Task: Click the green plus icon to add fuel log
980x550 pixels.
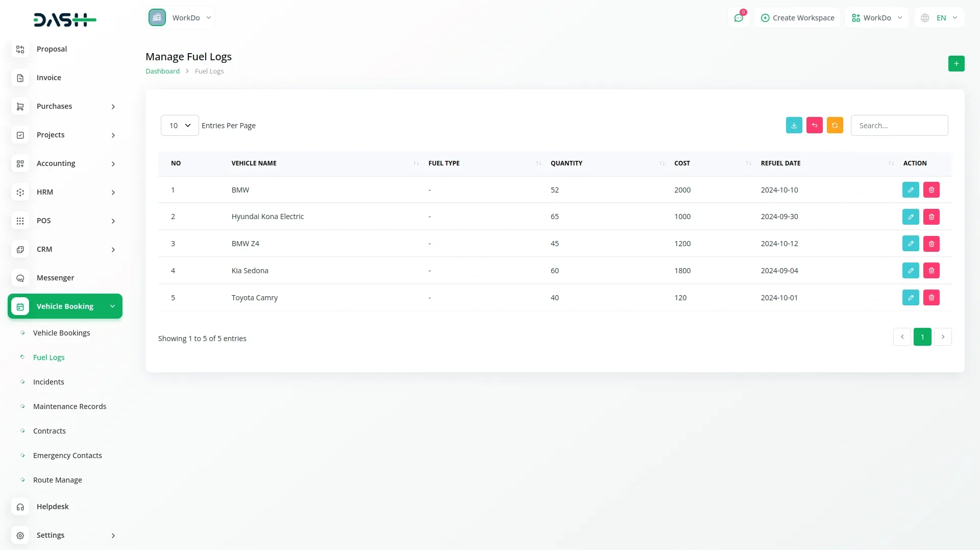Action: click(x=957, y=63)
